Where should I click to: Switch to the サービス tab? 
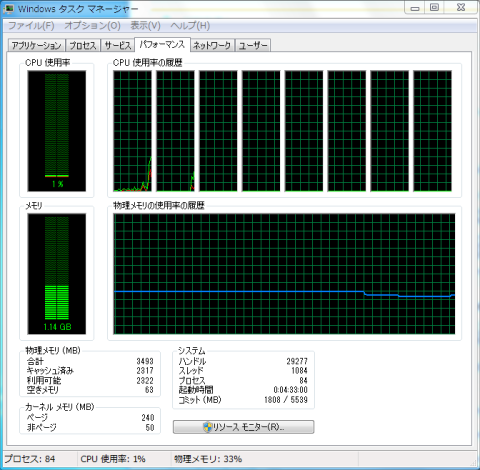118,45
